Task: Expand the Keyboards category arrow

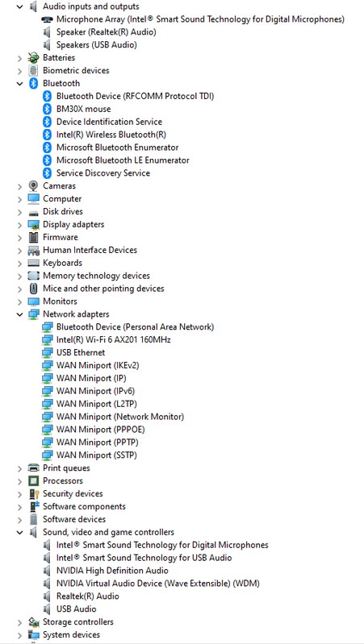Action: (x=19, y=263)
